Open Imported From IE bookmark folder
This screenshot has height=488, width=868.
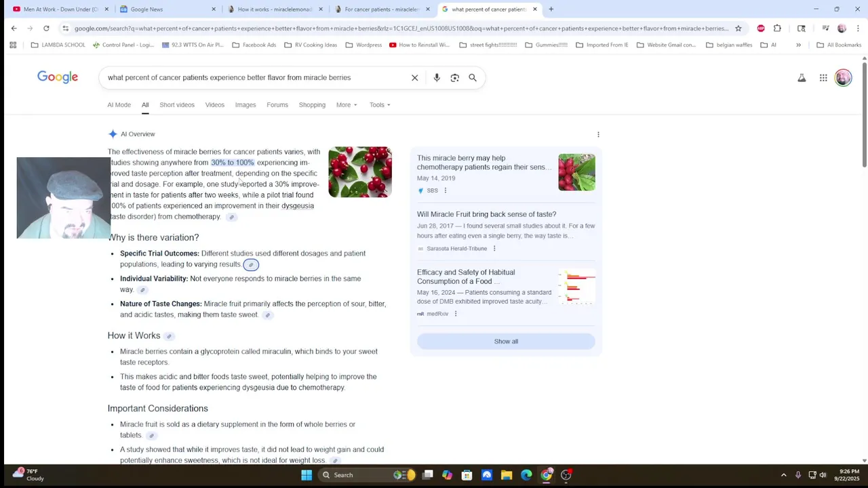click(602, 45)
